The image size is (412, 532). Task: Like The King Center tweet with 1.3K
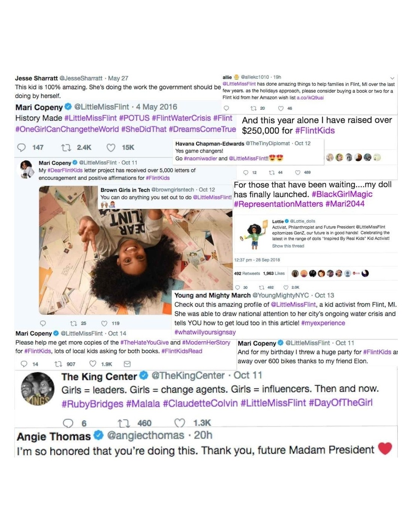(180, 423)
